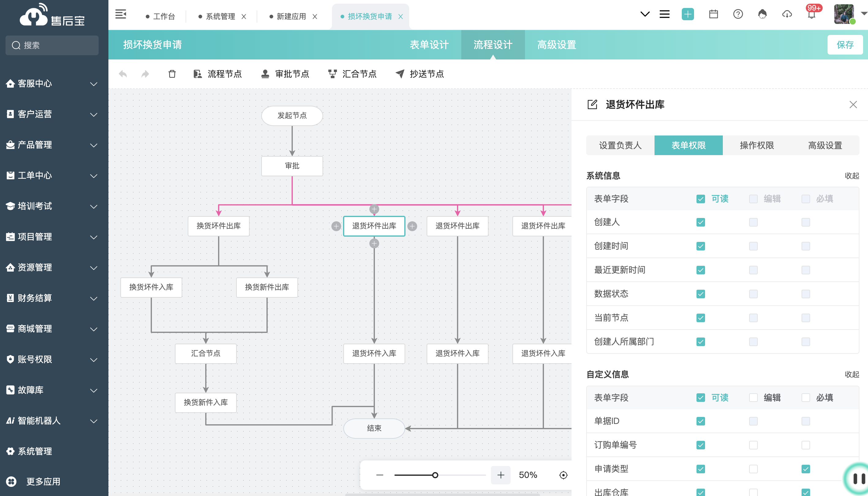The height and width of the screenshot is (496, 868).
Task: Close the 退货坏件出库 settings panel
Action: point(853,105)
